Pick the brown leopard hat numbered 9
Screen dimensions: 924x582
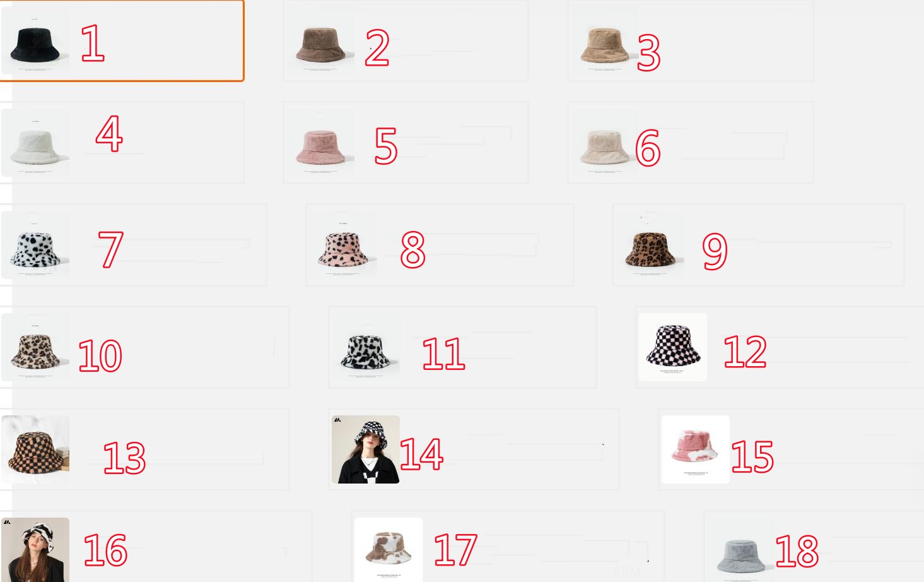click(x=650, y=245)
